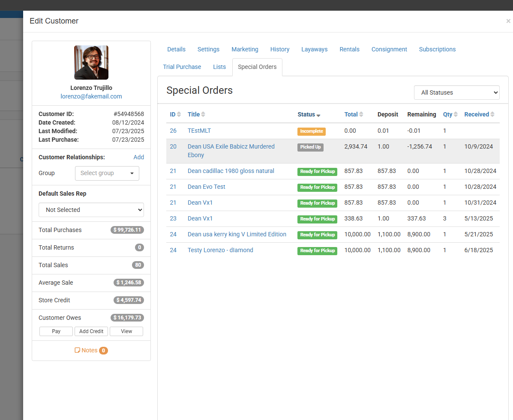The image size is (513, 420).
Task: Click Title column sort icon
Action: point(203,114)
